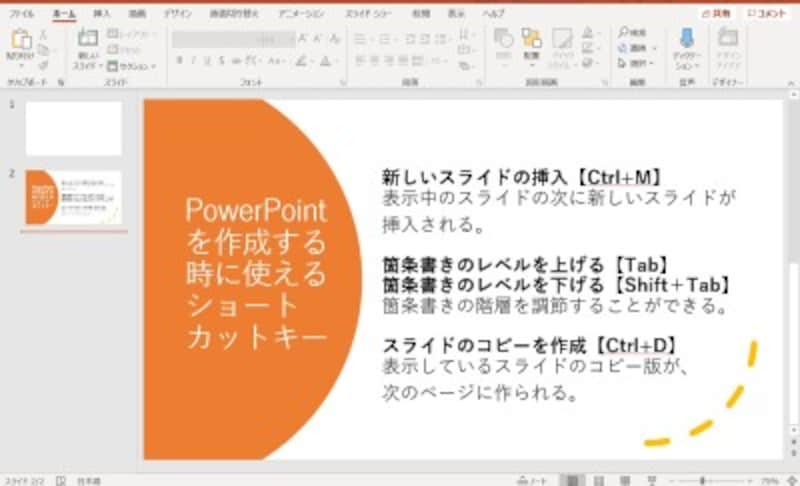Click the spell check book icon in status bar

[x=61, y=480]
